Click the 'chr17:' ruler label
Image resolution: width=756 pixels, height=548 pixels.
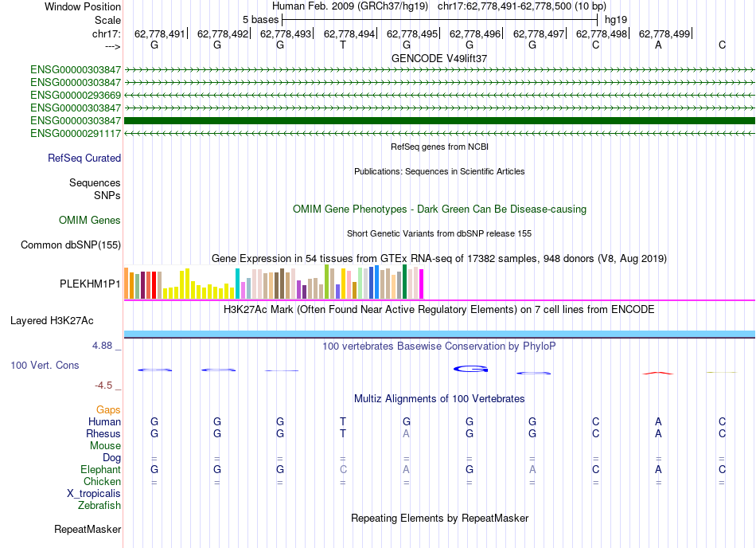point(106,33)
